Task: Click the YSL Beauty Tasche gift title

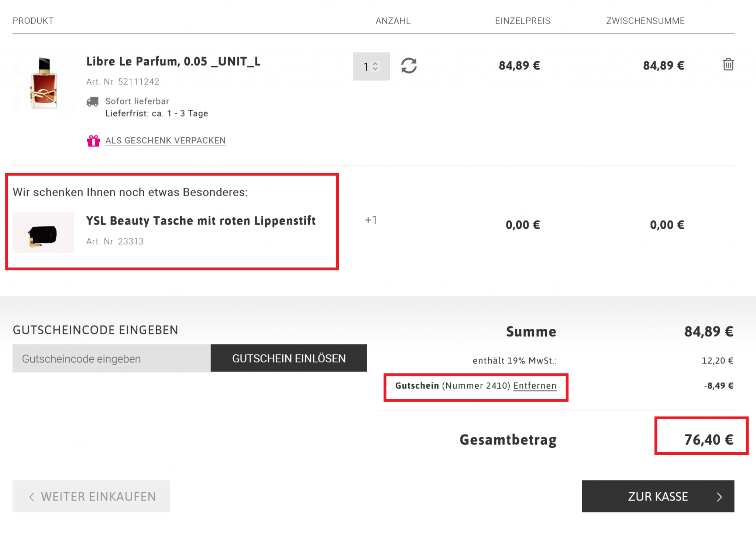Action: click(200, 221)
